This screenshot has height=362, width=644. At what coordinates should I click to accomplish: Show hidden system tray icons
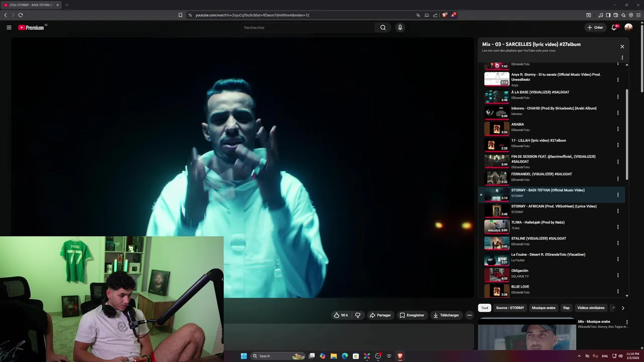pyautogui.click(x=579, y=356)
